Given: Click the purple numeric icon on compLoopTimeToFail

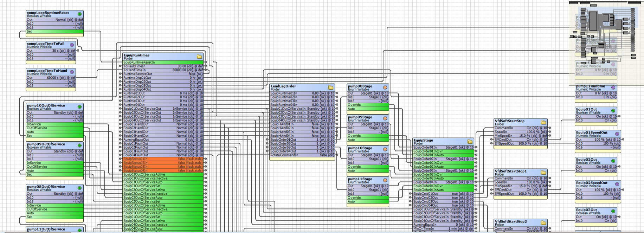Looking at the screenshot, I should [x=72, y=45].
